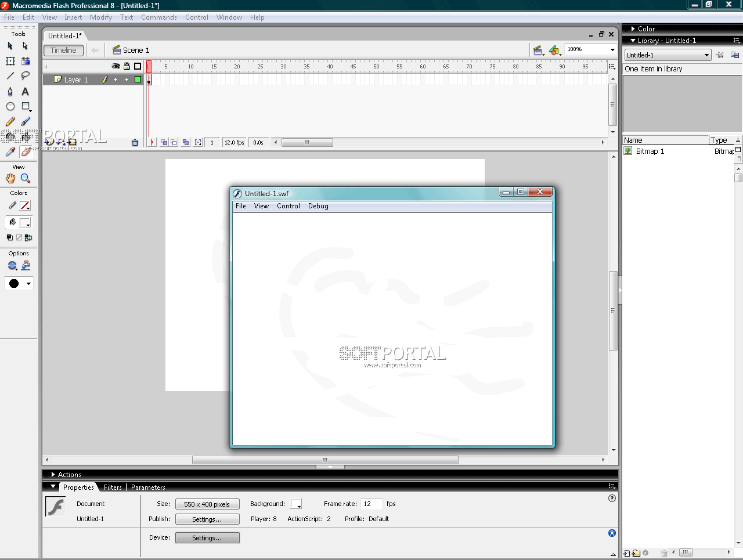743x560 pixels.
Task: Click the Bitmap 1 thumbnail icon
Action: click(628, 151)
